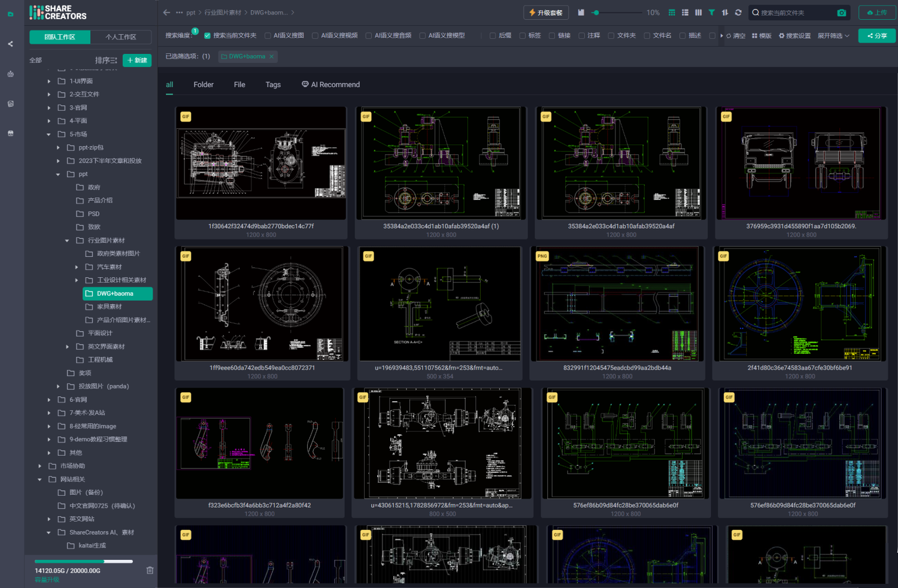Switch to grid view layout
This screenshot has height=588, width=898.
[672, 13]
